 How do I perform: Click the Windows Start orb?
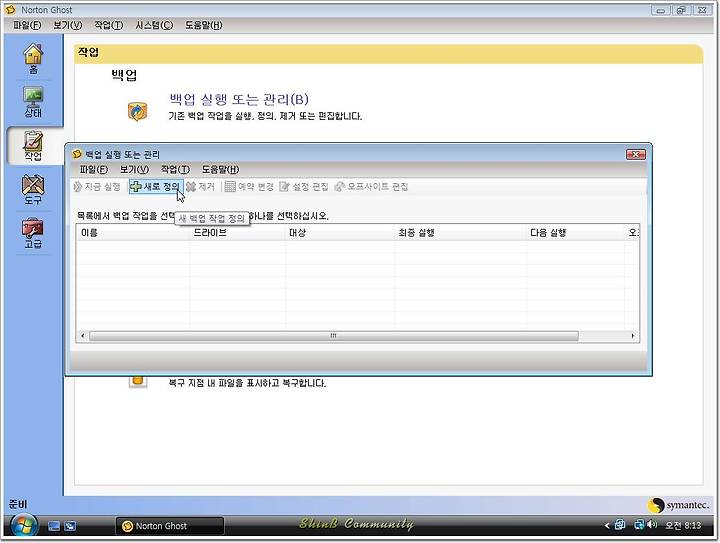pos(23,525)
